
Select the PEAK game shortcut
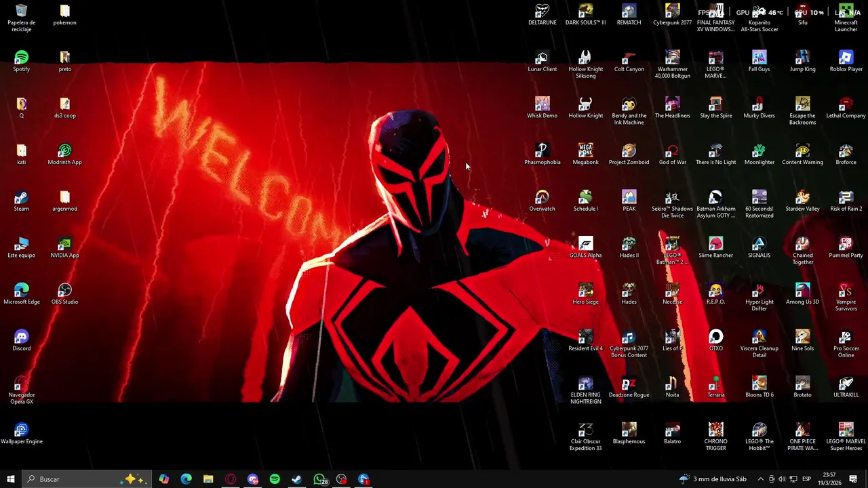point(629,201)
